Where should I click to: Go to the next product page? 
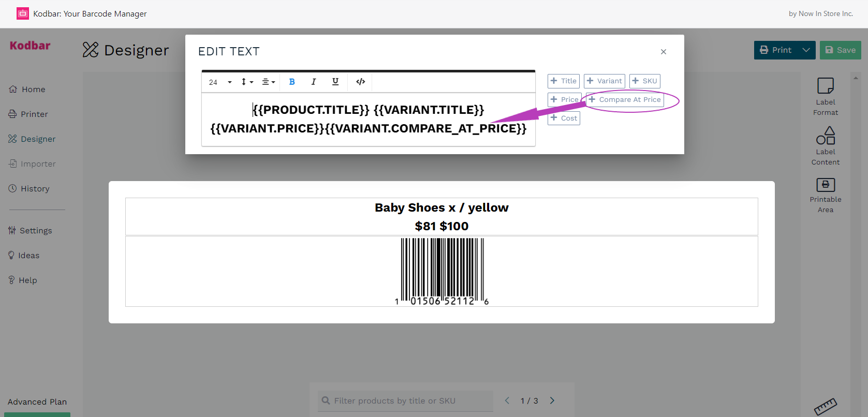click(x=552, y=400)
